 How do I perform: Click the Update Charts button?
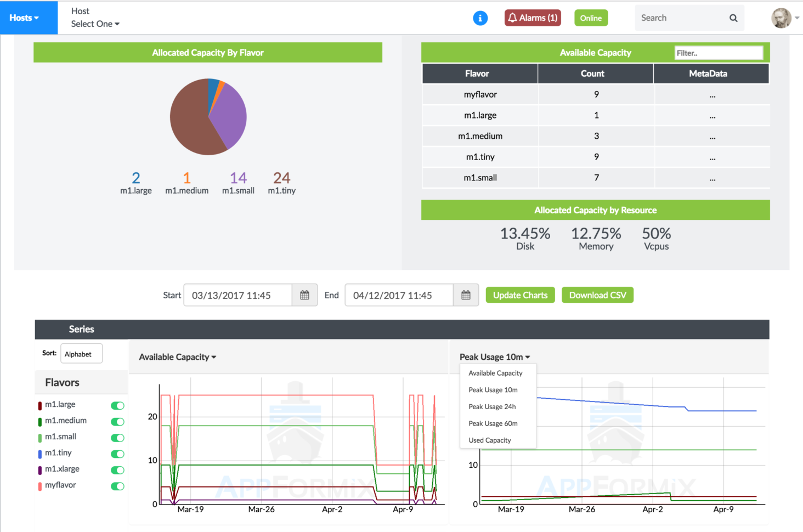coord(520,295)
